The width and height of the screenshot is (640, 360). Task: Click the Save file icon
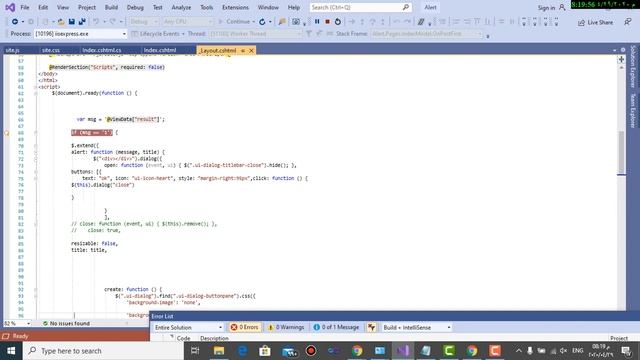tap(71, 22)
